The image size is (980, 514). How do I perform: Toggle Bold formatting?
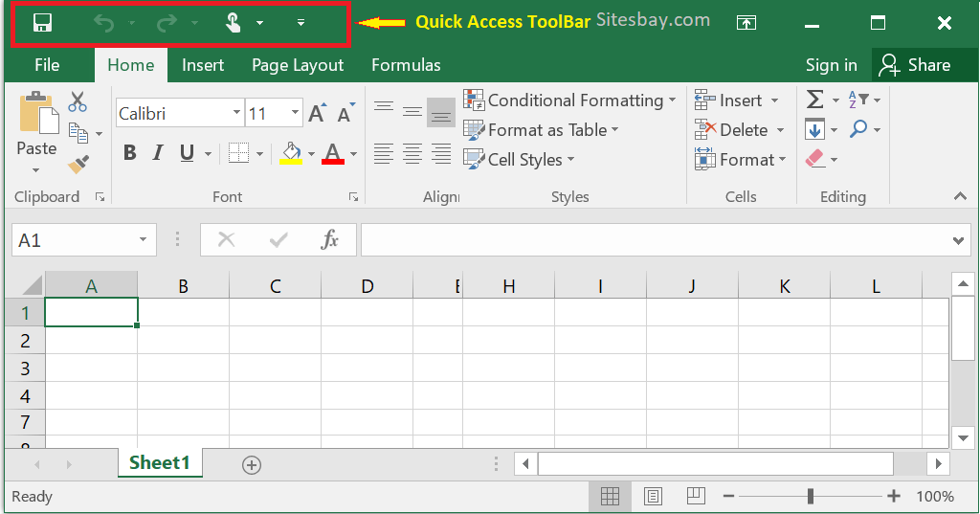130,152
